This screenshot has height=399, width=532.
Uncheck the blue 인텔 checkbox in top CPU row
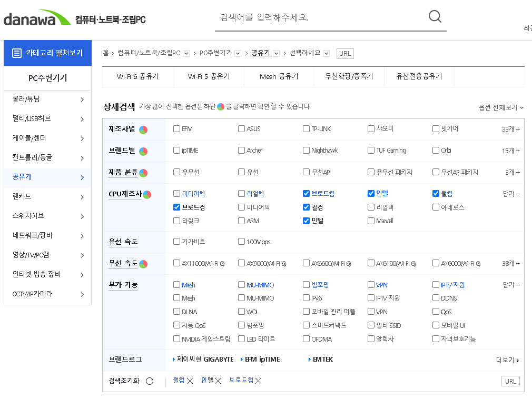click(371, 193)
